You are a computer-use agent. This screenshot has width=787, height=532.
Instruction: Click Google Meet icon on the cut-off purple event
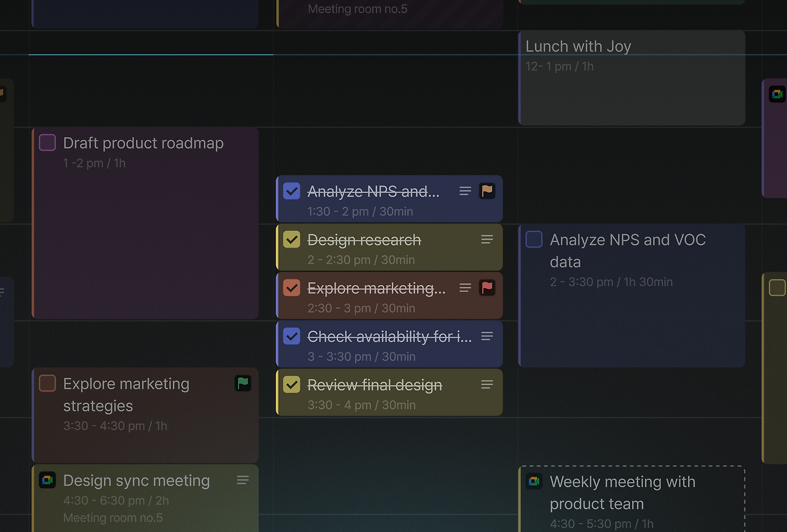777,94
